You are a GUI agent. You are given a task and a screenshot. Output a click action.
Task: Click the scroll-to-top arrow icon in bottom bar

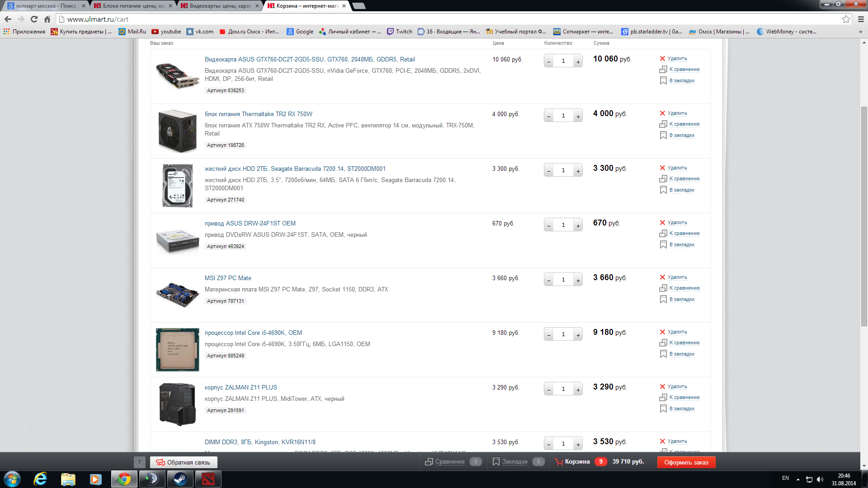(139, 462)
